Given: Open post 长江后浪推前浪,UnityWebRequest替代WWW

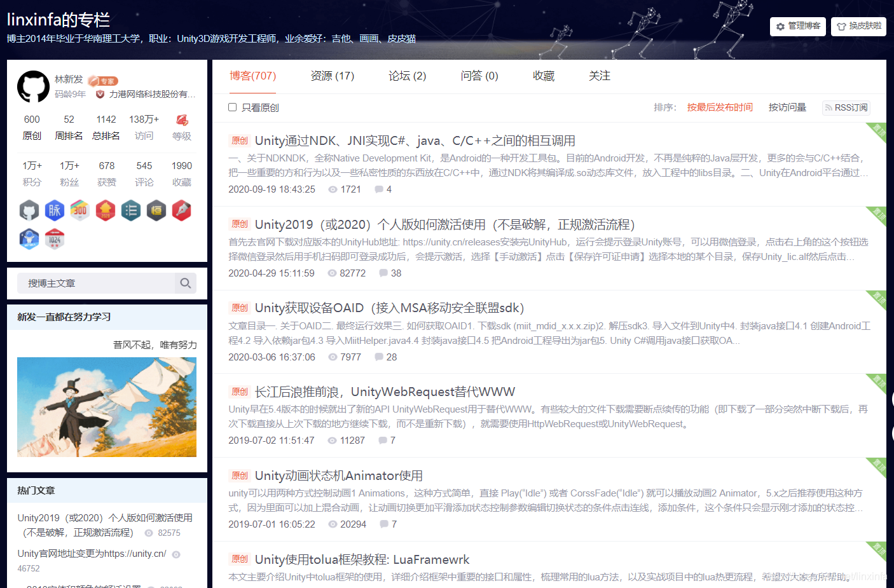Looking at the screenshot, I should (x=385, y=392).
